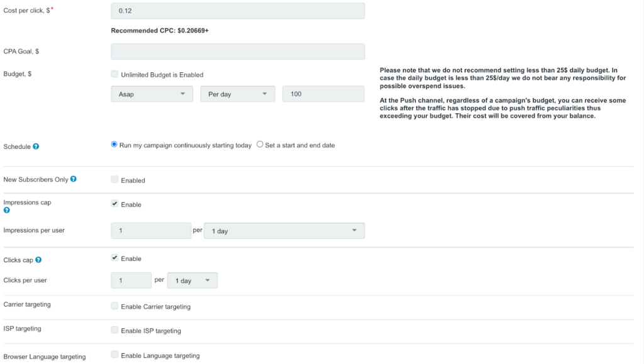Click the budget amount field showing 100
The image size is (644, 364).
tap(323, 94)
